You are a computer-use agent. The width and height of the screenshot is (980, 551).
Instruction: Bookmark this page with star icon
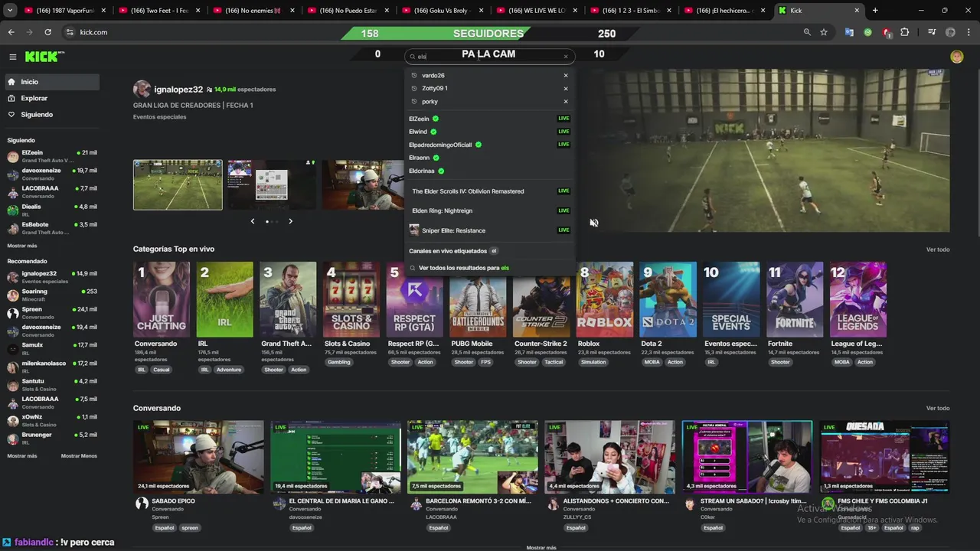tap(824, 32)
